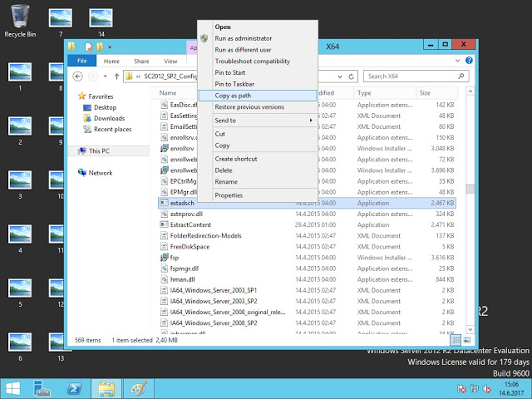Viewport: 532px width, 399px height.
Task: Click the Windows Start button
Action: tap(13, 387)
